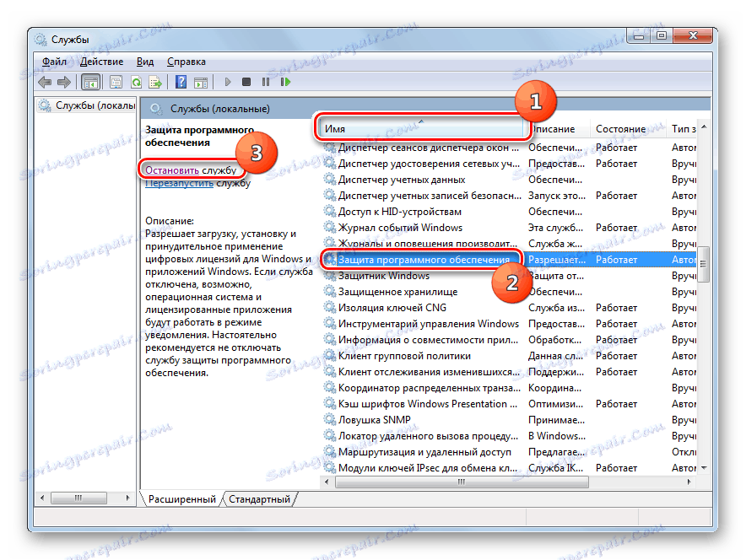The height and width of the screenshot is (560, 746).
Task: Click the tree pane scroll-right arrow
Action: pyautogui.click(x=128, y=498)
